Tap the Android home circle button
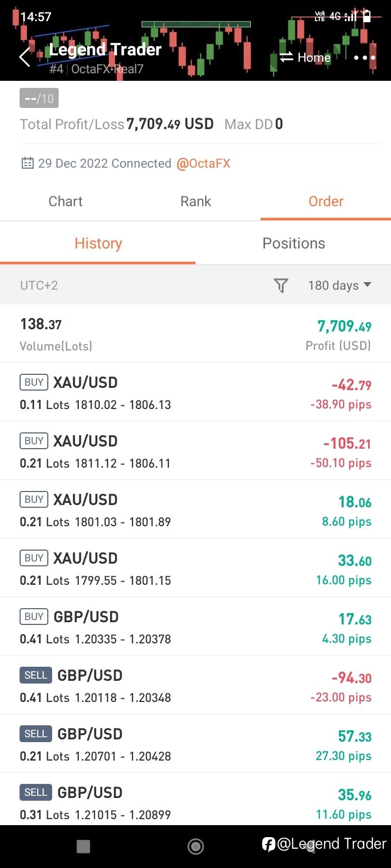The image size is (391, 868). point(195,846)
